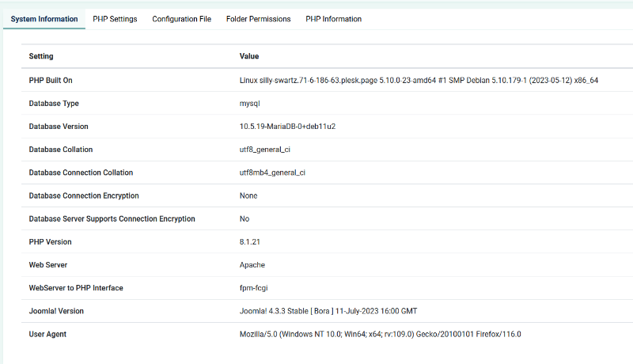
Task: Select the 8.1.21 PHP version value
Action: point(249,241)
